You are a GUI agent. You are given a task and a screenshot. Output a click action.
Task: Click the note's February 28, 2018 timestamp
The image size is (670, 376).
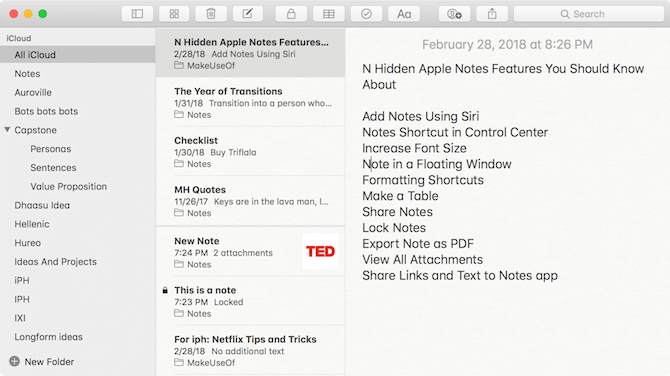pos(507,44)
